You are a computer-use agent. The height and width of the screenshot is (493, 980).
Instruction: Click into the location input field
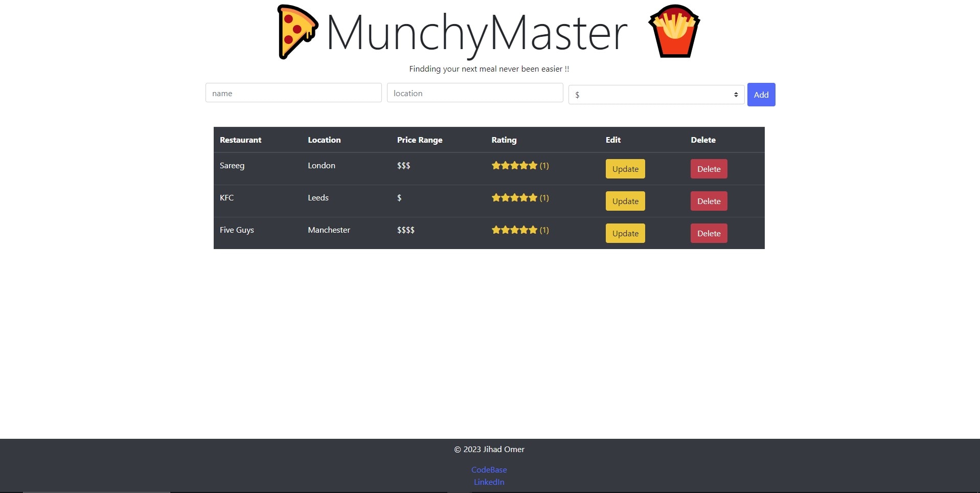point(475,93)
